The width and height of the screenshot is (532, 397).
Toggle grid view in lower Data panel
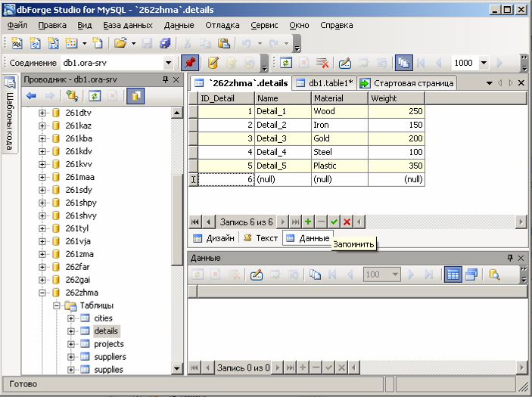point(453,275)
